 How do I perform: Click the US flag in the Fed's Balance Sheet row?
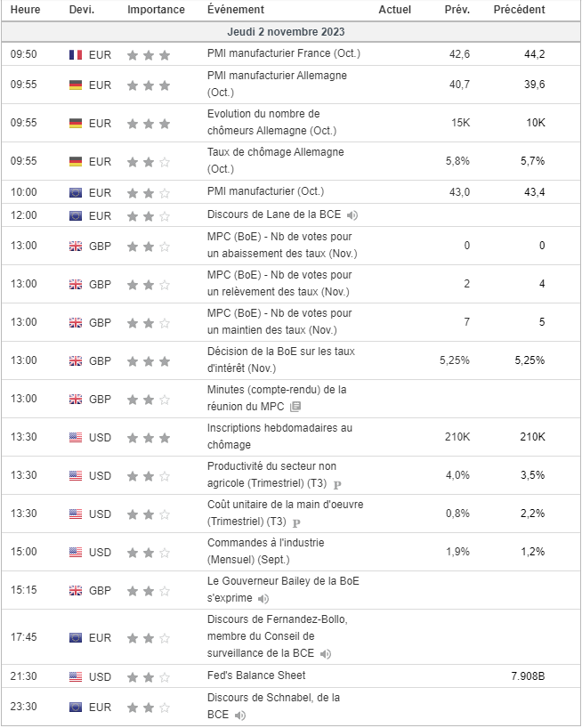point(76,676)
